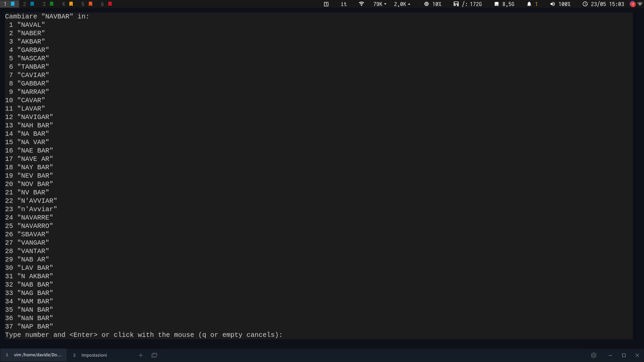This screenshot has width=644, height=362.
Task: Minimize the terminal window
Action: coord(610,355)
